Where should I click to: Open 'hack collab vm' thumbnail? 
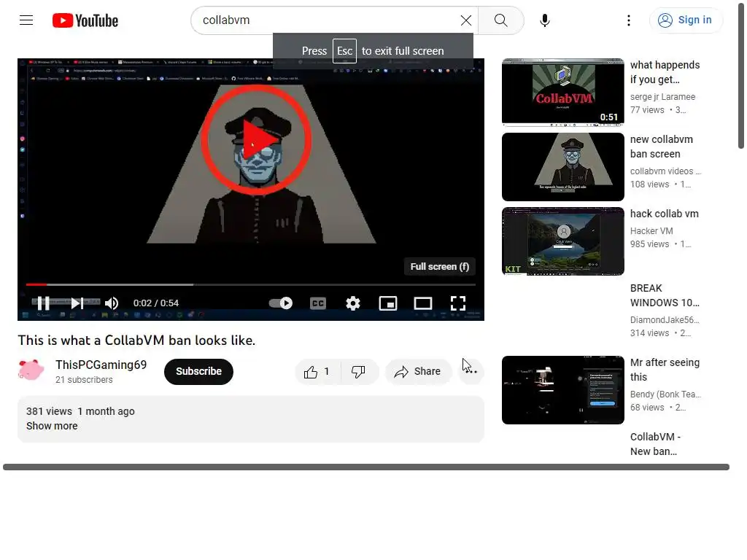pyautogui.click(x=562, y=241)
